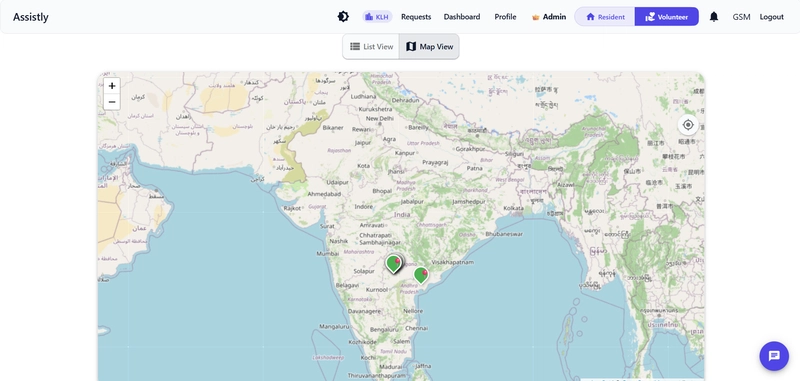
Task: Click the Chennai label on map
Action: (416, 328)
